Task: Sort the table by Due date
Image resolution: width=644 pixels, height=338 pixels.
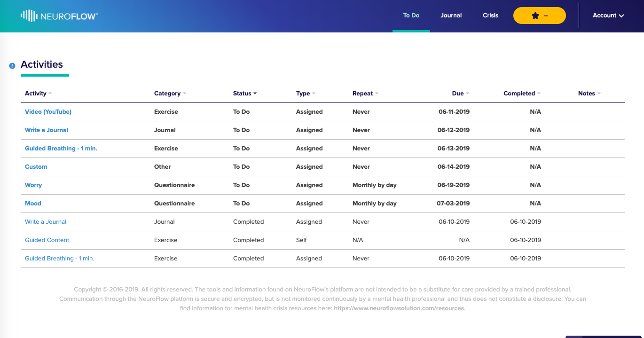Action: coord(461,94)
